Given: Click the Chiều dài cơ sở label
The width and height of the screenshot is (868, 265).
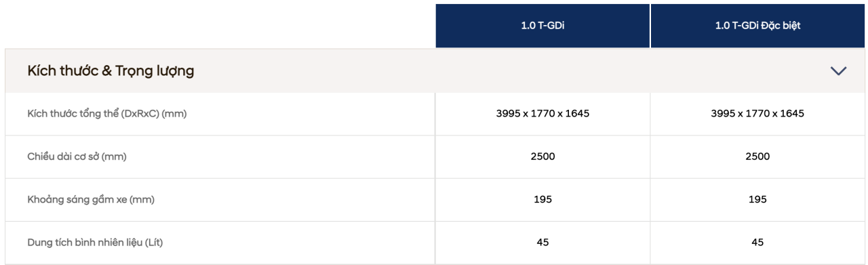Looking at the screenshot, I should [x=77, y=157].
